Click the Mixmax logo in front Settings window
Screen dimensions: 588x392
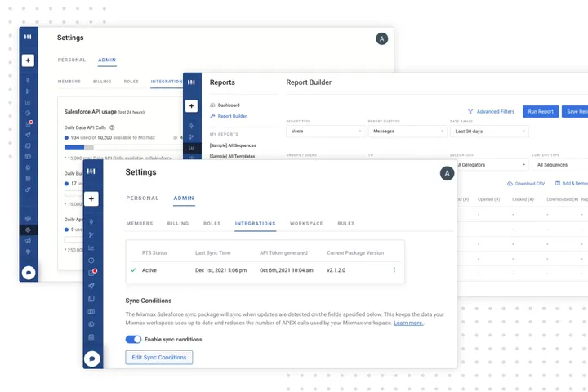point(91,171)
